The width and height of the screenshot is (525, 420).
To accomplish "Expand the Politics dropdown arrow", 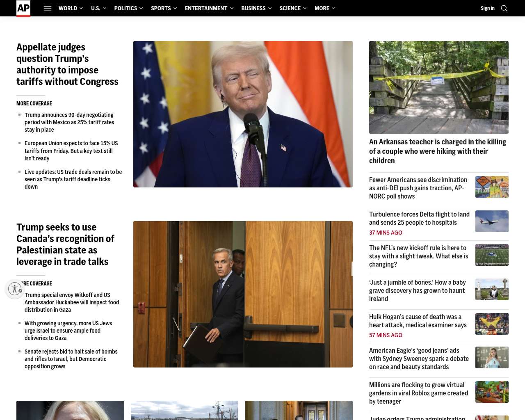I will (x=141, y=8).
